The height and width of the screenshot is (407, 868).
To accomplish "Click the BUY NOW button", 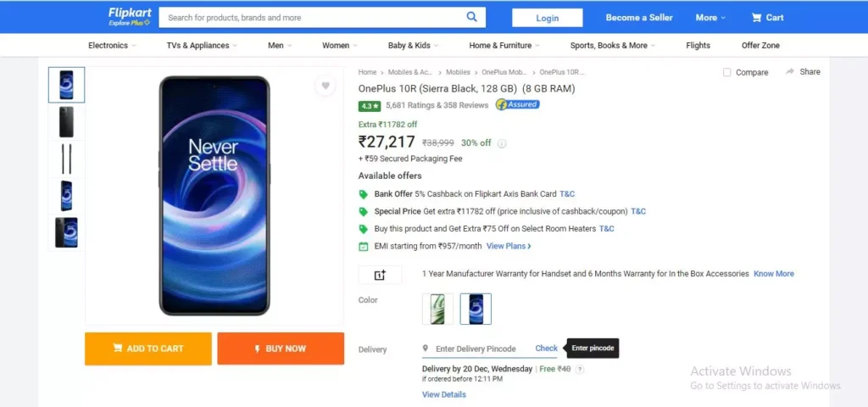I will coord(281,348).
